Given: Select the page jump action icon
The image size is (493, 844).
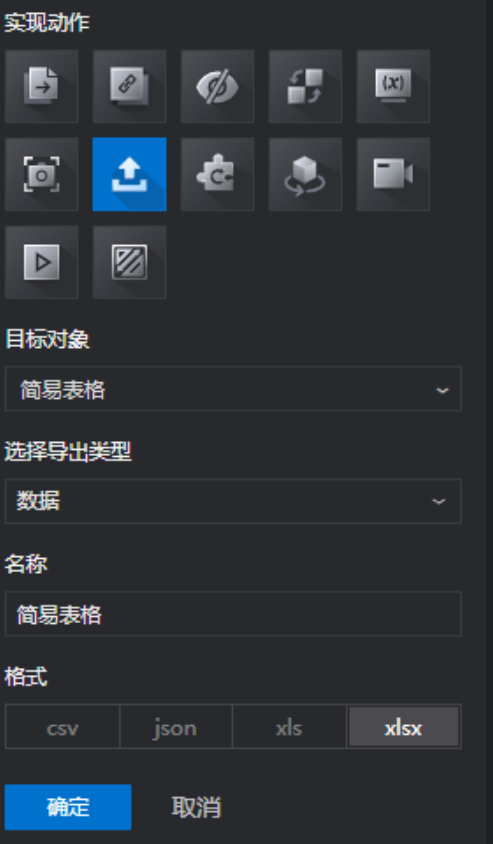Looking at the screenshot, I should pos(41,86).
